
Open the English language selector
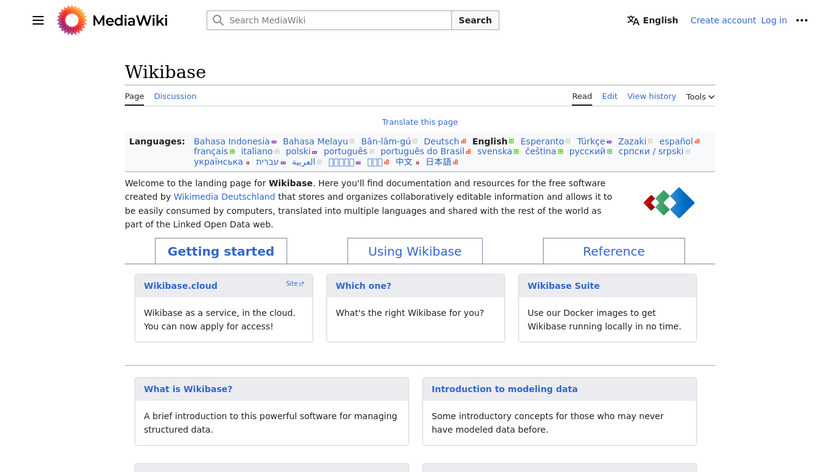click(x=653, y=20)
